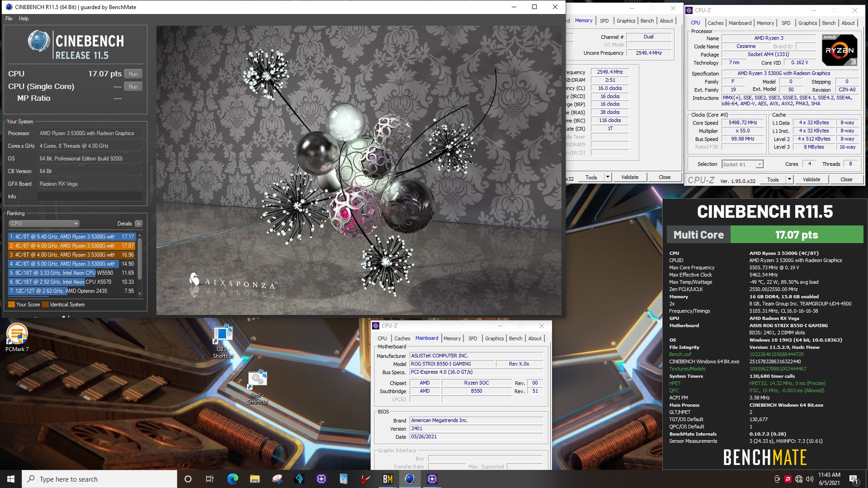Image resolution: width=868 pixels, height=488 pixels.
Task: Click the taskbar search box
Action: coord(99,479)
